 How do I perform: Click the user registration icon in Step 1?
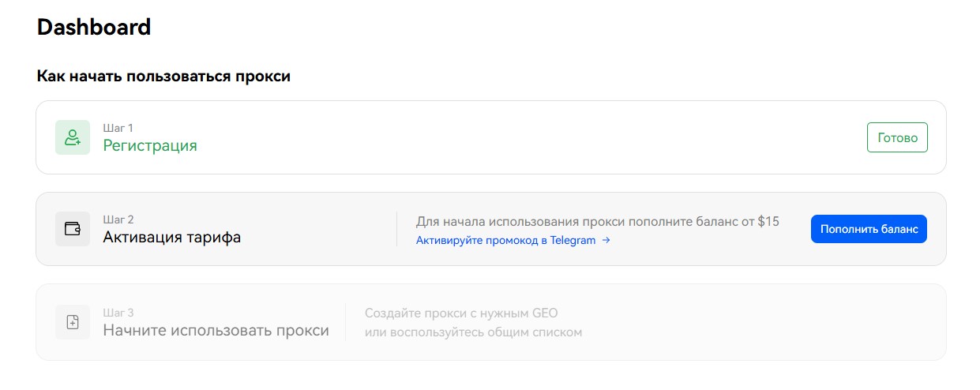point(73,137)
